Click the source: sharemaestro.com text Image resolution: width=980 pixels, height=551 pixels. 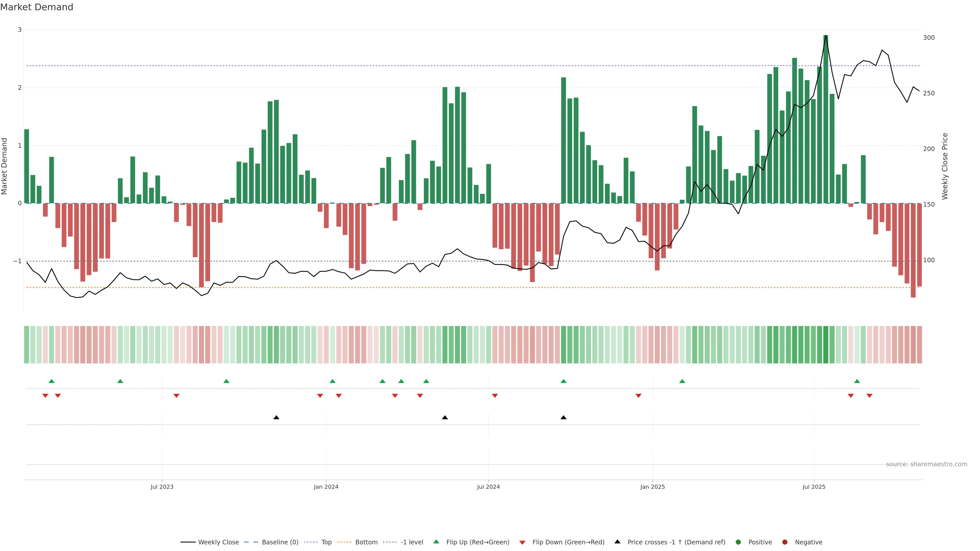[926, 464]
